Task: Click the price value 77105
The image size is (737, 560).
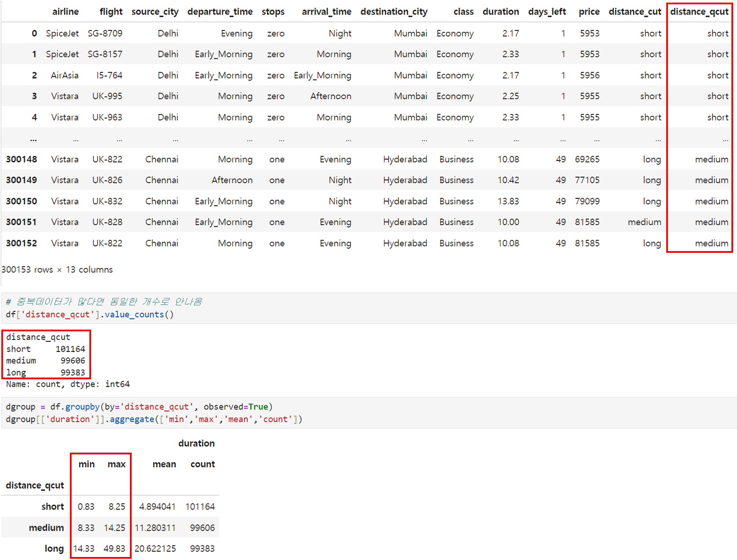Action: [587, 180]
